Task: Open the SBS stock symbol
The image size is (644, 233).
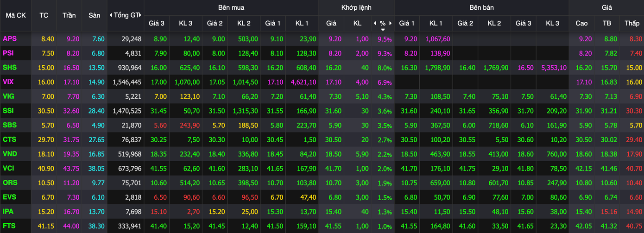Action: 10,126
